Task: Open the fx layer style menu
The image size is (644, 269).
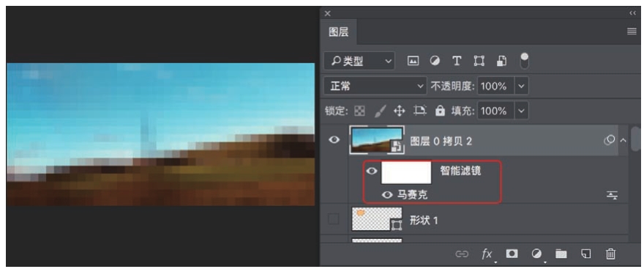Action: click(487, 254)
